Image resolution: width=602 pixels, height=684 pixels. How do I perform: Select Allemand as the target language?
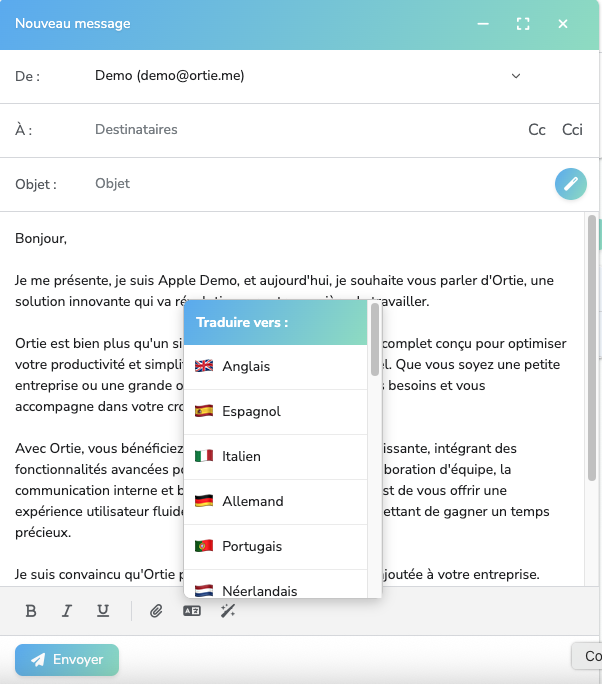tap(253, 502)
